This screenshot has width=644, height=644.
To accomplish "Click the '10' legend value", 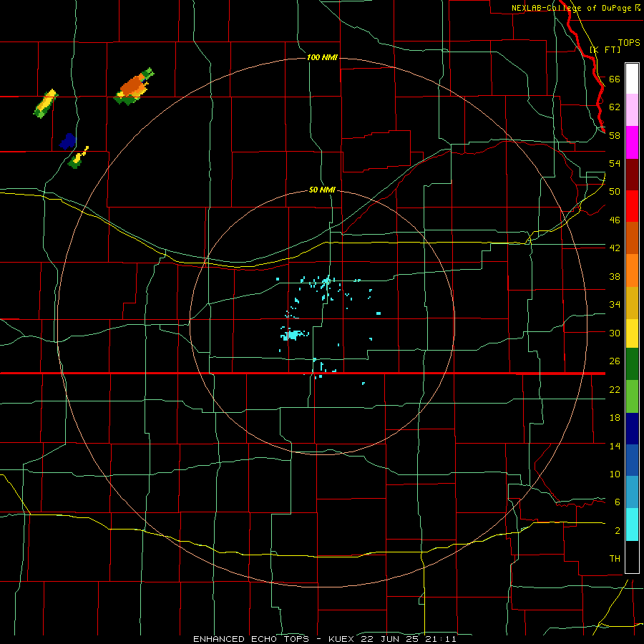I will pos(615,474).
